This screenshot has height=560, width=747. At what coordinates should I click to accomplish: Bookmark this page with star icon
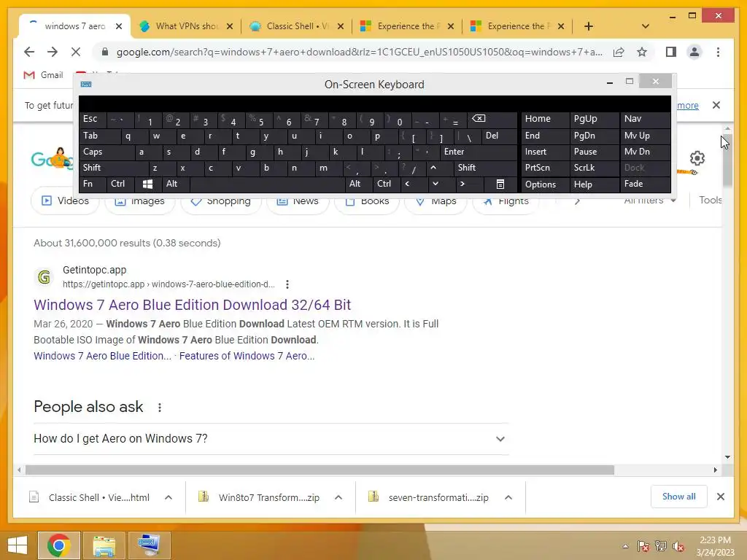[642, 52]
